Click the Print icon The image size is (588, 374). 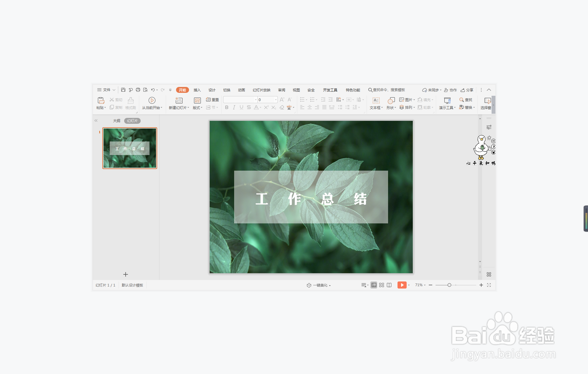coord(138,90)
